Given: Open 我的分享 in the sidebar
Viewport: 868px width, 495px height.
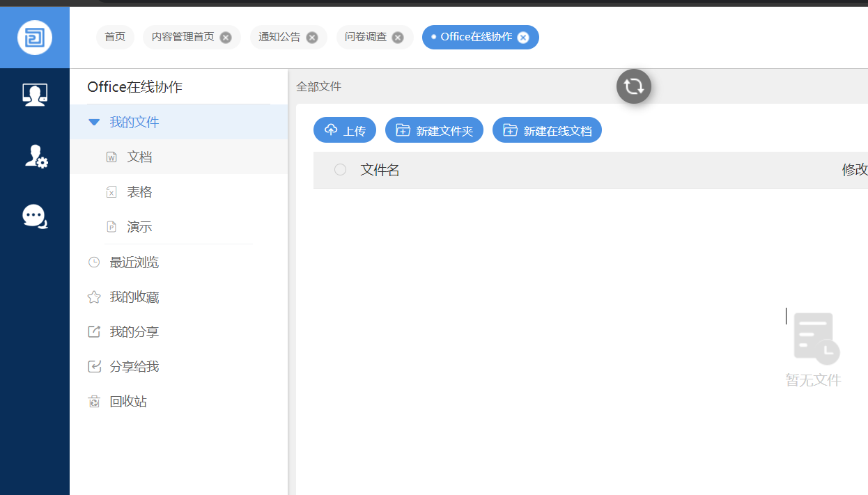Looking at the screenshot, I should [x=178, y=332].
